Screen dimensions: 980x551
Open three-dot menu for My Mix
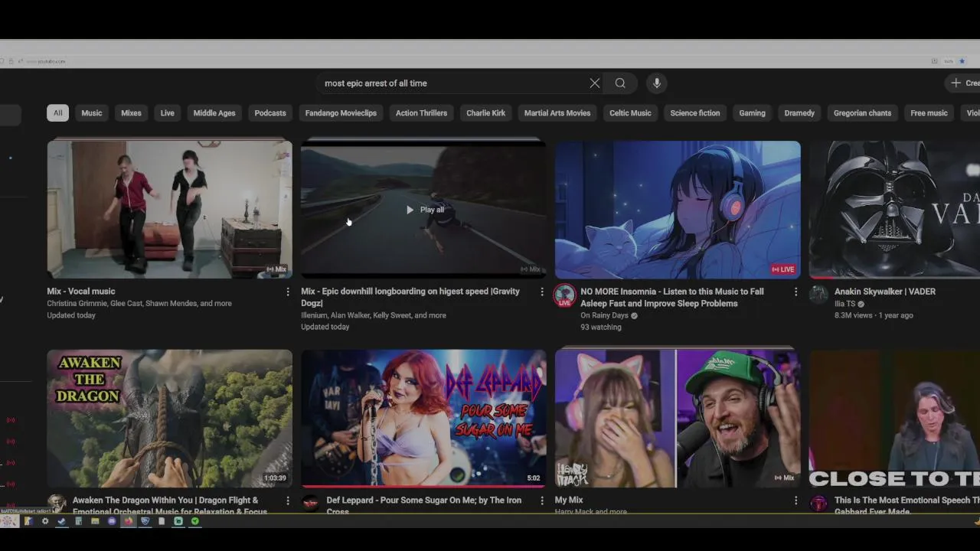[795, 500]
